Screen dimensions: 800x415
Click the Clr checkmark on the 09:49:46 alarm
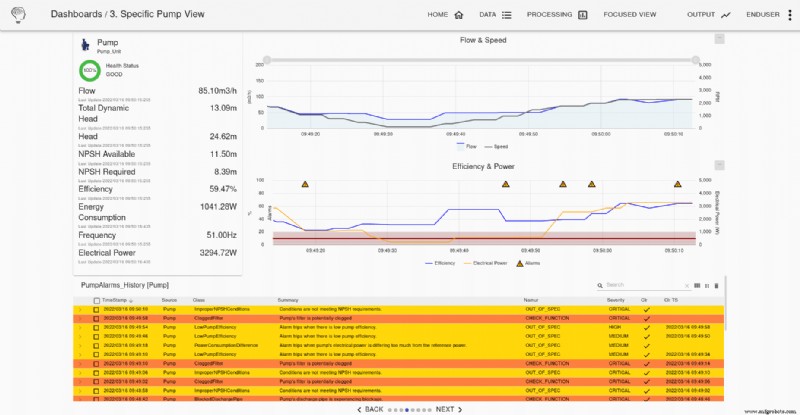click(646, 336)
